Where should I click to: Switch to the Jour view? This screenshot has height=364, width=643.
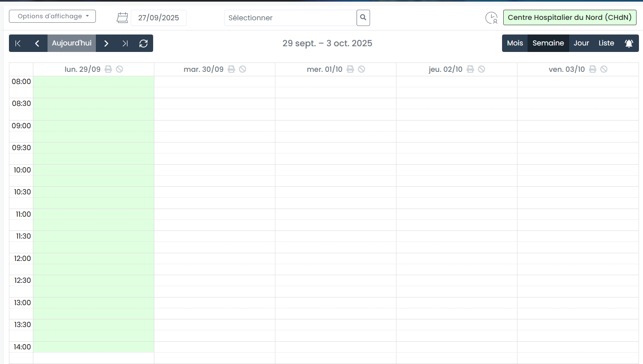(581, 43)
